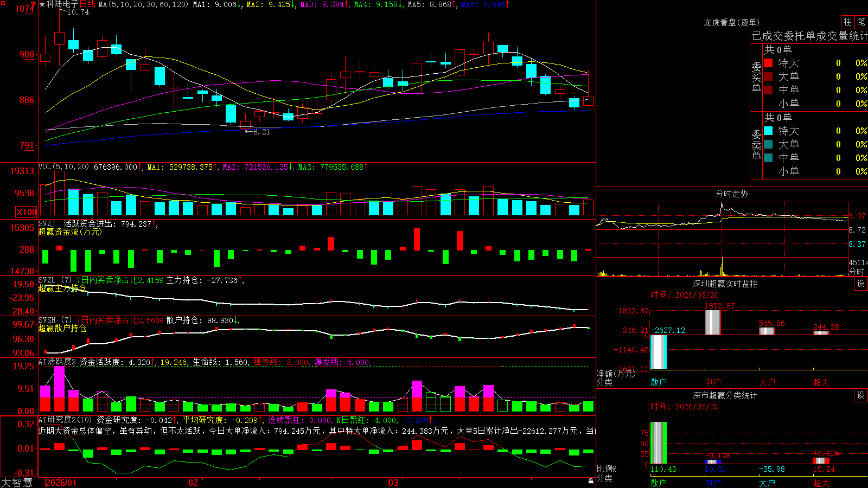
Task: Expand the MA(5,10,20,30,60,120) indicator parameters
Action: pos(144,4)
